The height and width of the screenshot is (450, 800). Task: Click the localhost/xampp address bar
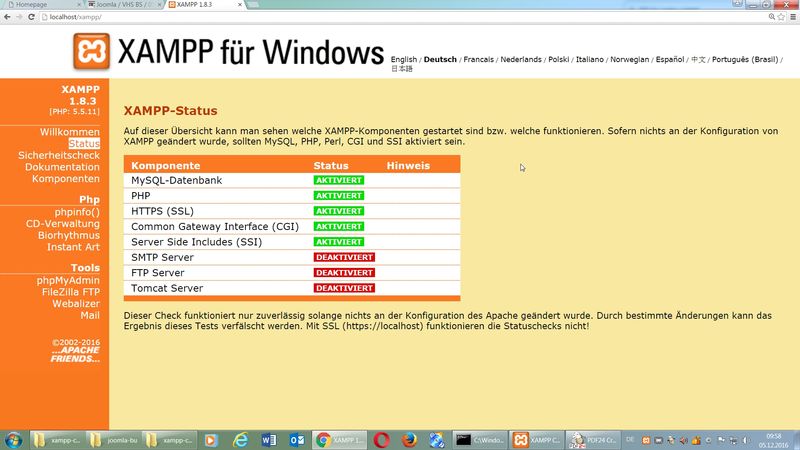coord(403,17)
